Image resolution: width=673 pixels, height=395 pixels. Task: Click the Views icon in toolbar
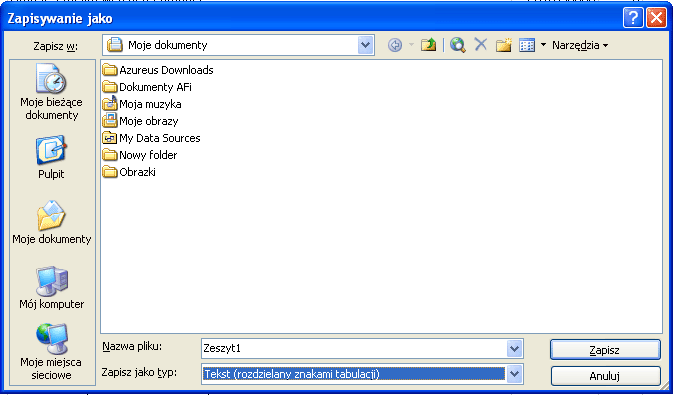(x=527, y=45)
